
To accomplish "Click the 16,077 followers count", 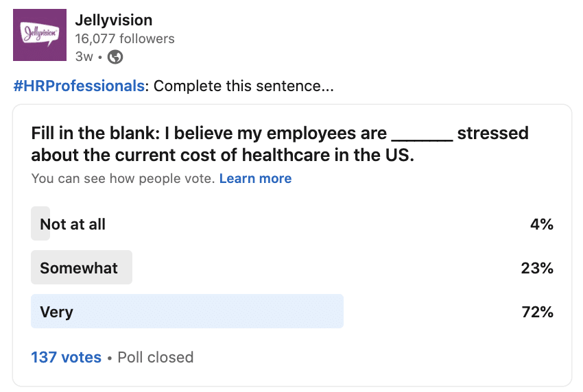I will tap(124, 38).
